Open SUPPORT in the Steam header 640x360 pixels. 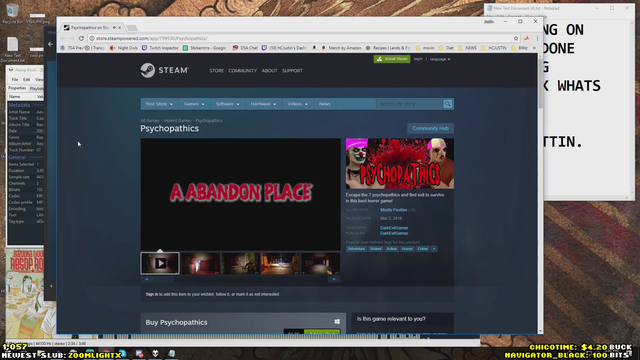tap(292, 71)
